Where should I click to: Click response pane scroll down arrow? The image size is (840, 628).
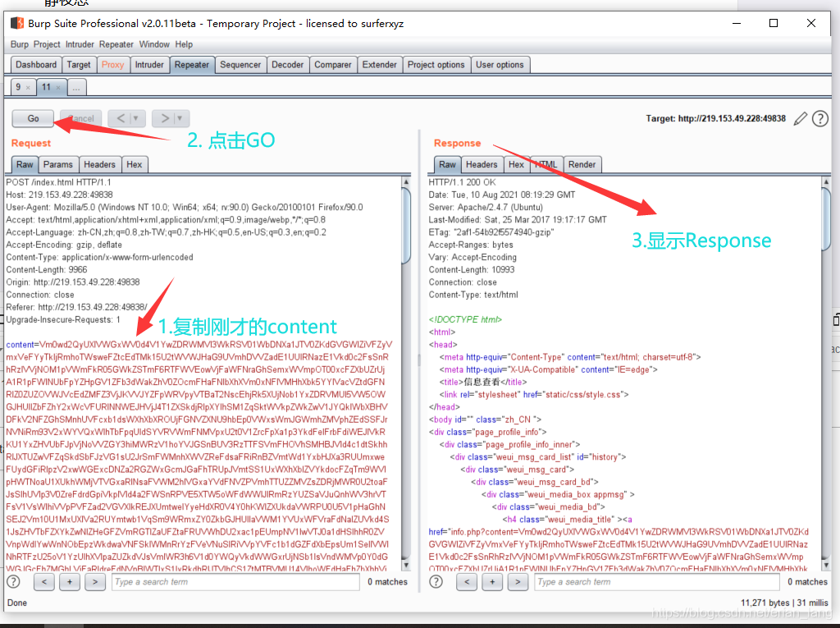pyautogui.click(x=826, y=565)
